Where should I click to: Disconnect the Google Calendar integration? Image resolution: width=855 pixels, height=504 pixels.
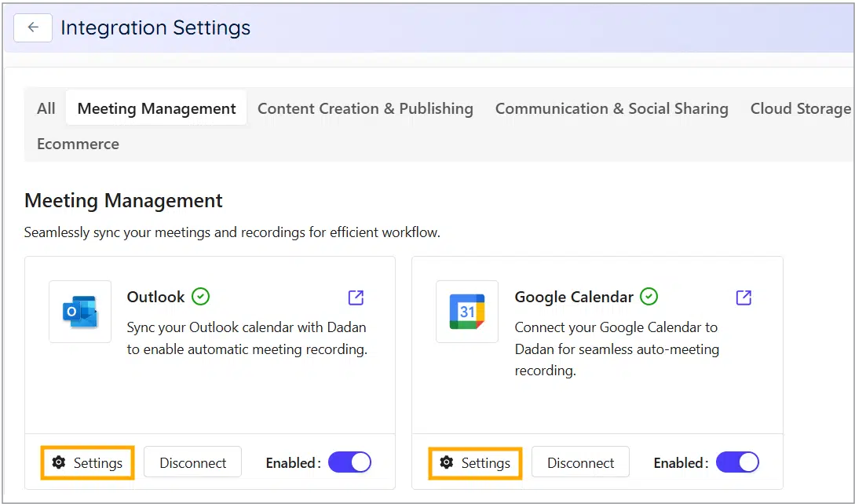point(580,462)
